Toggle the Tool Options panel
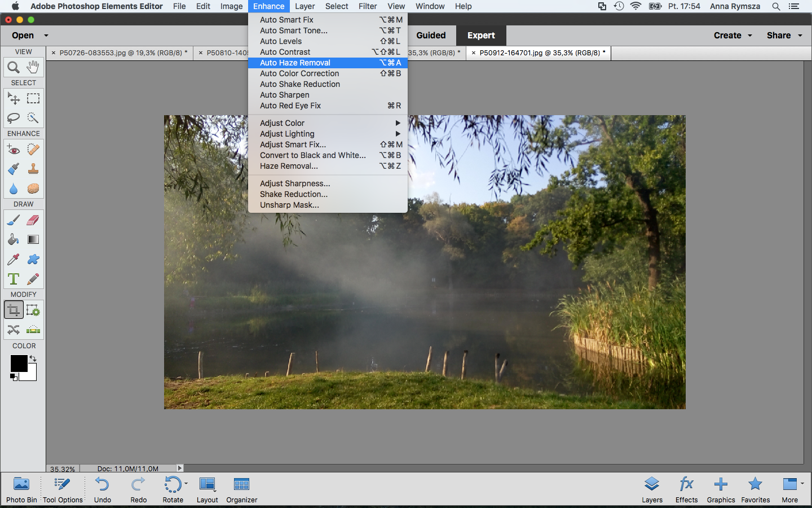 click(x=63, y=489)
